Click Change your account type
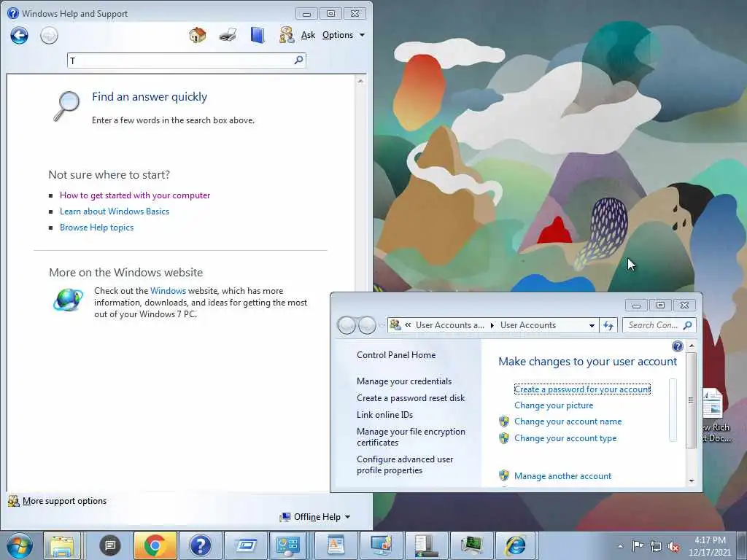This screenshot has width=747, height=560. [565, 438]
